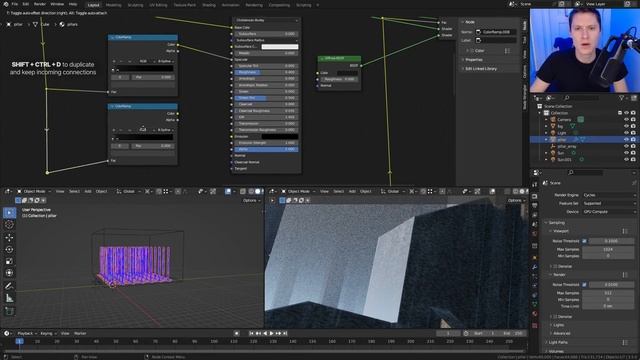Click the Blender logo icon

coord(6,4)
